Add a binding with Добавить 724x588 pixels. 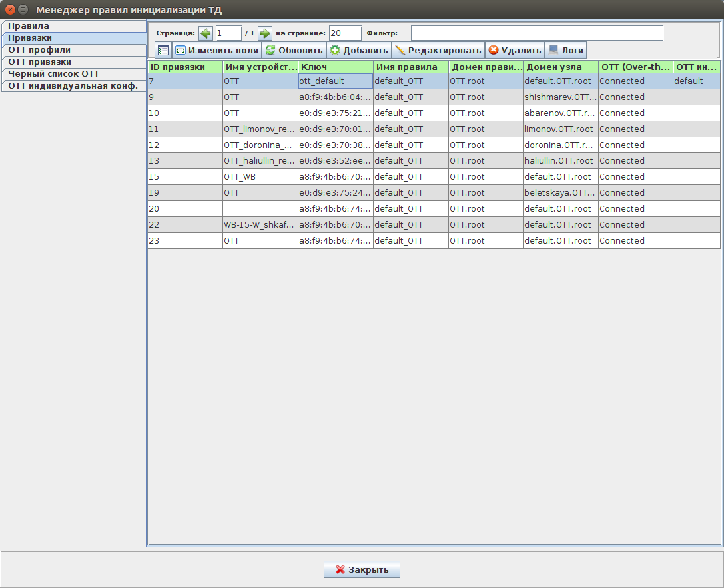[359, 50]
